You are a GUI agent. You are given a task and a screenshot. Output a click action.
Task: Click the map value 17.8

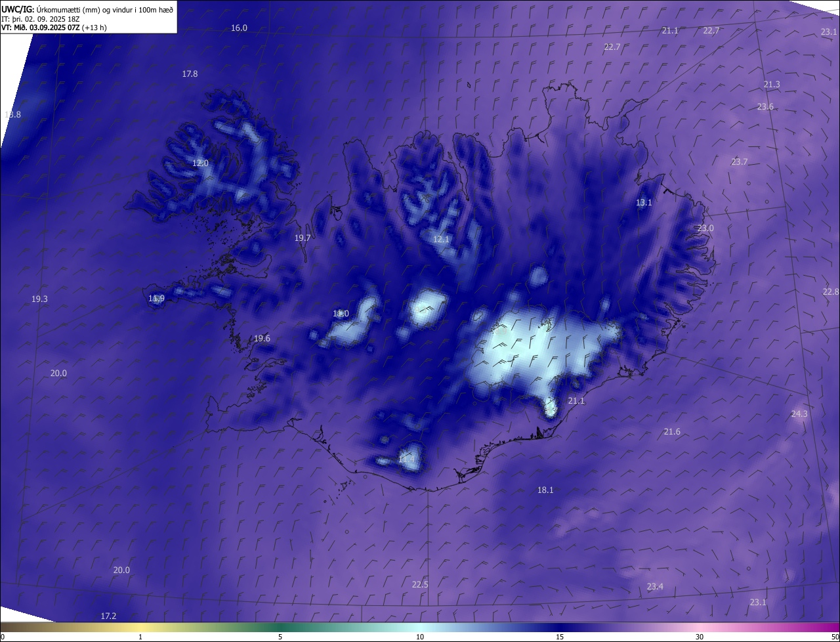(190, 74)
